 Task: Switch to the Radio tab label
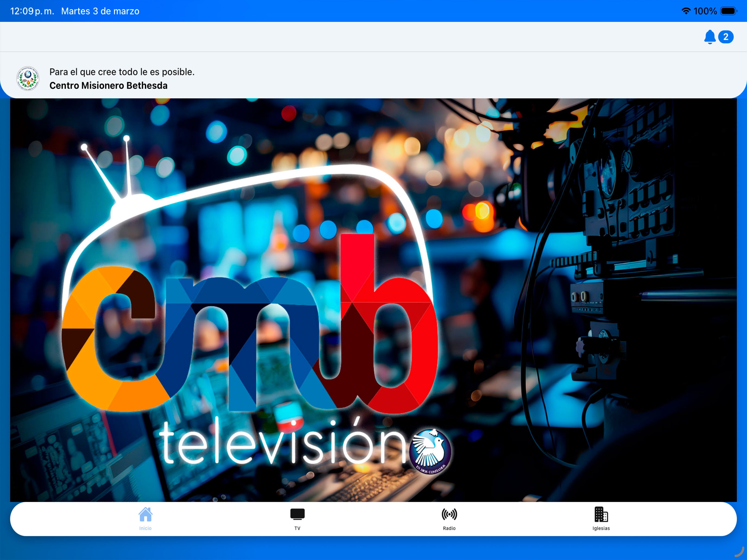point(449,528)
